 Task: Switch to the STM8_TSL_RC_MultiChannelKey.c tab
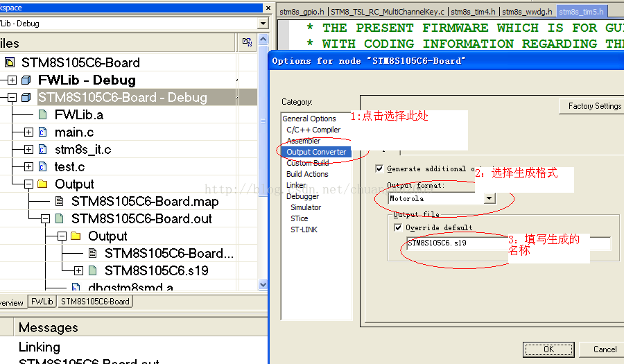click(387, 12)
